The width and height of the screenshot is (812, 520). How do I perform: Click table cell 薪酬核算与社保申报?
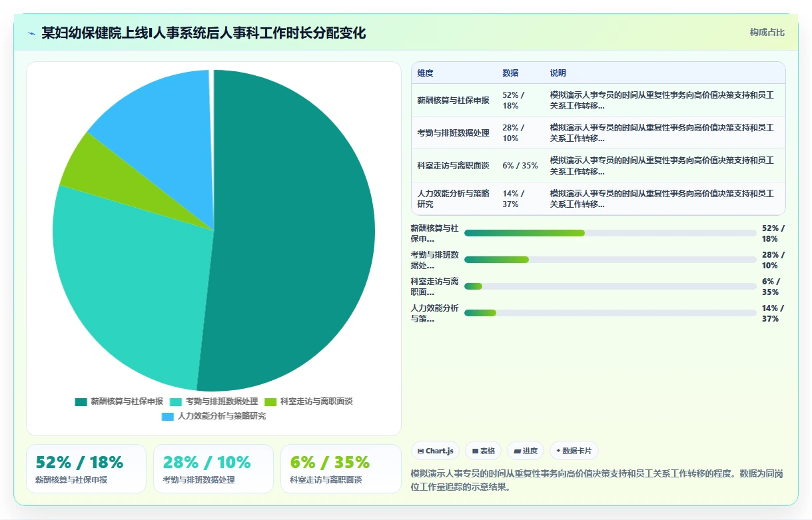pos(453,101)
